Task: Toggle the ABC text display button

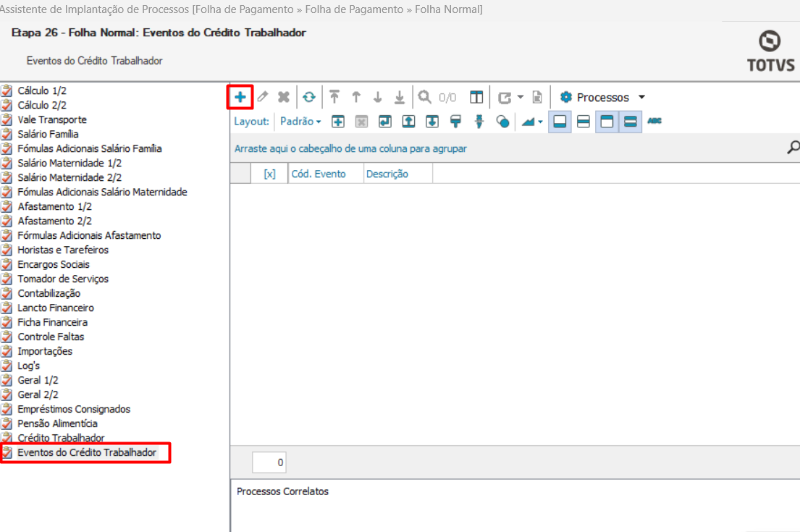Action: [654, 122]
